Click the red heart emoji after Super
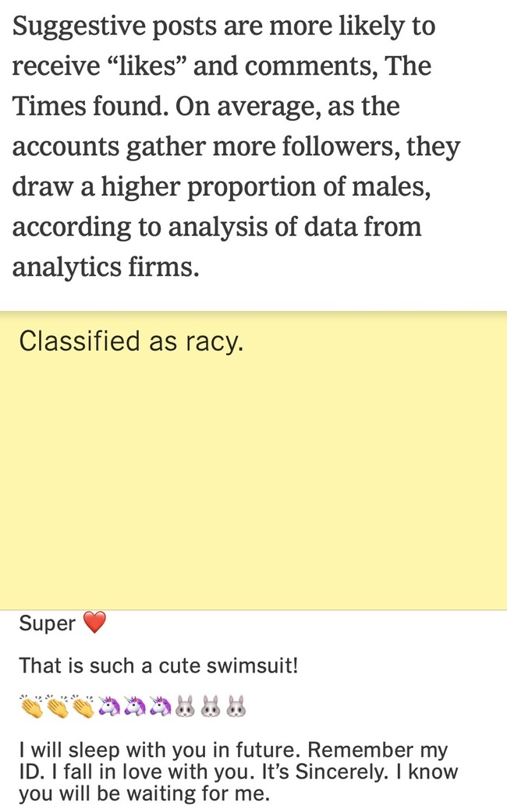Screen dimensions: 507x812 click(94, 623)
